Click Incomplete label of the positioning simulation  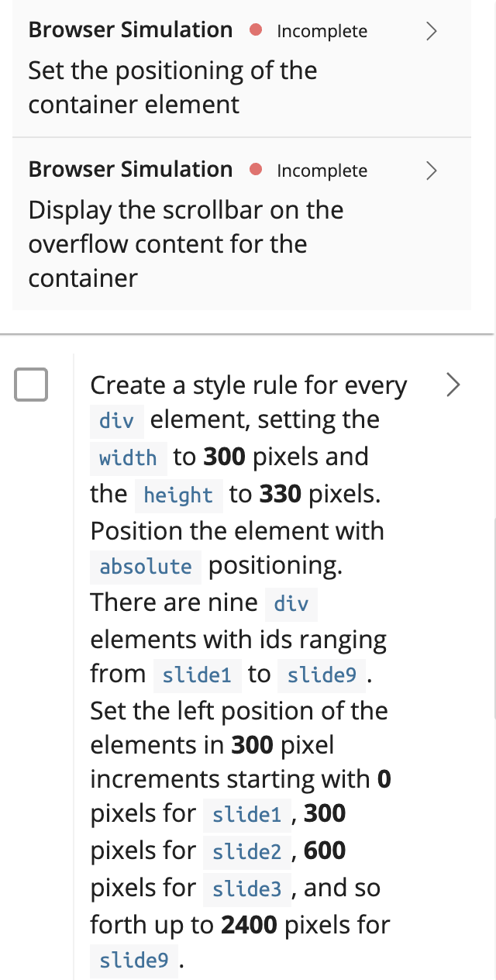click(322, 31)
